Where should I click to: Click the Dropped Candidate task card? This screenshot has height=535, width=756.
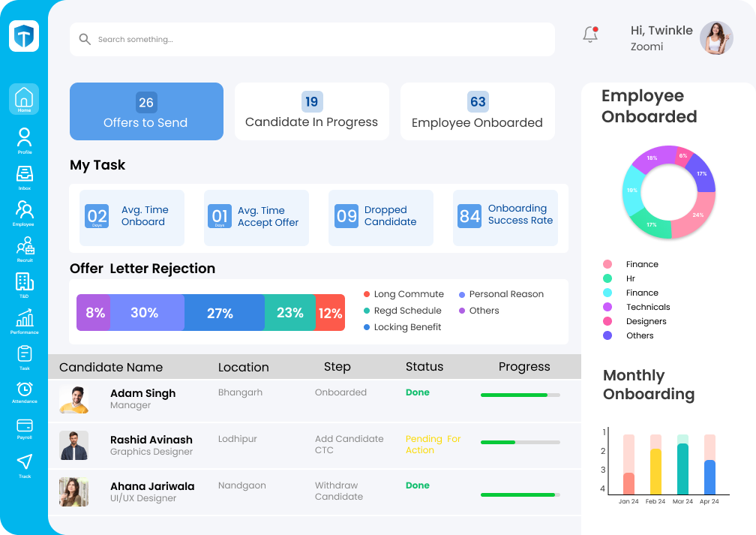381,217
